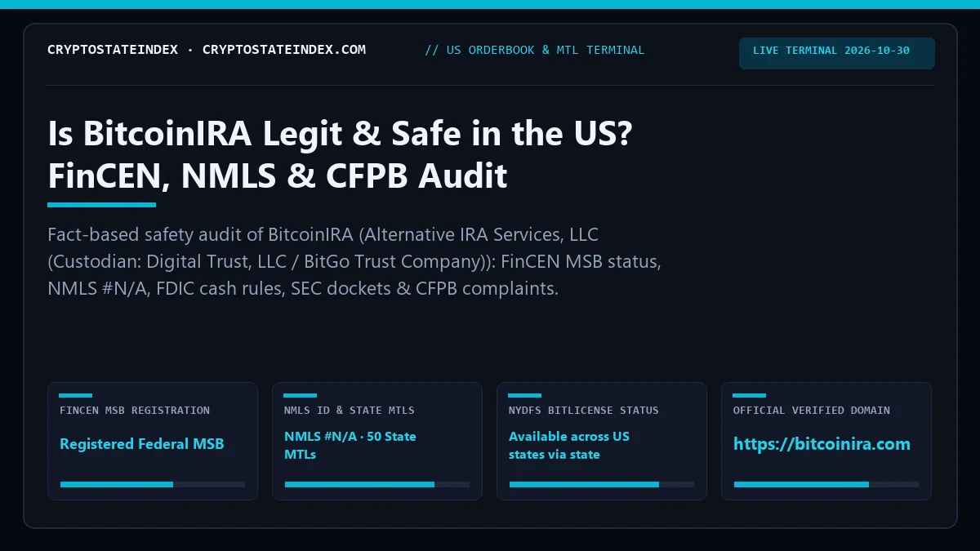980x551 pixels.
Task: Click the Available across US states value
Action: tap(569, 446)
